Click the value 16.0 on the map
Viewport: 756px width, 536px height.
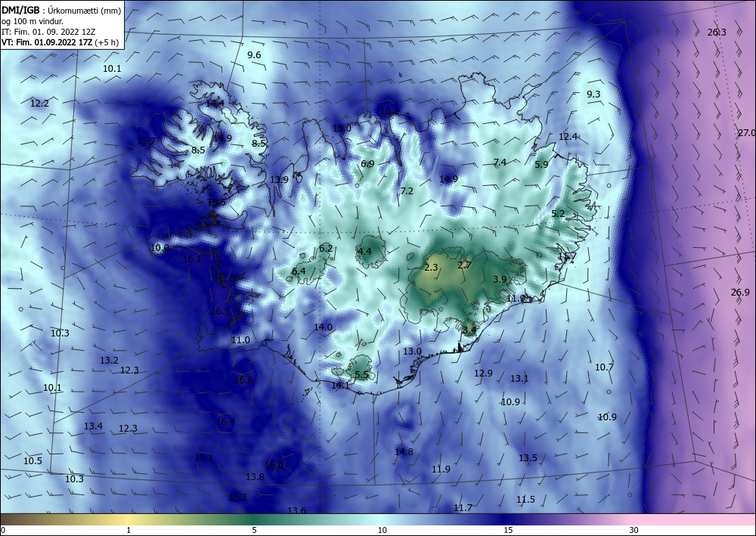click(x=274, y=465)
